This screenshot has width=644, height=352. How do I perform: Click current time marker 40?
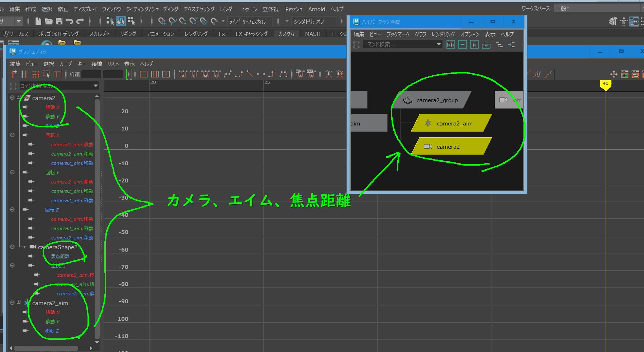click(605, 85)
